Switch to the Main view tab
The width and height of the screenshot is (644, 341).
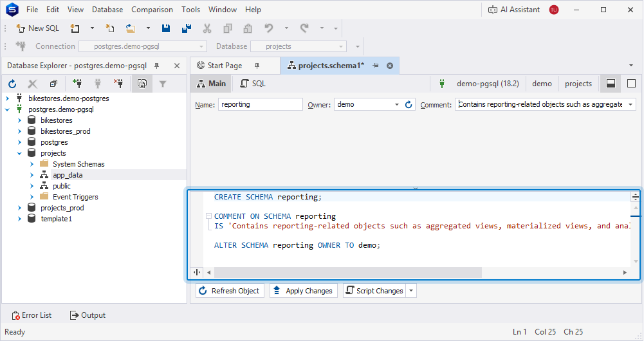(x=212, y=84)
